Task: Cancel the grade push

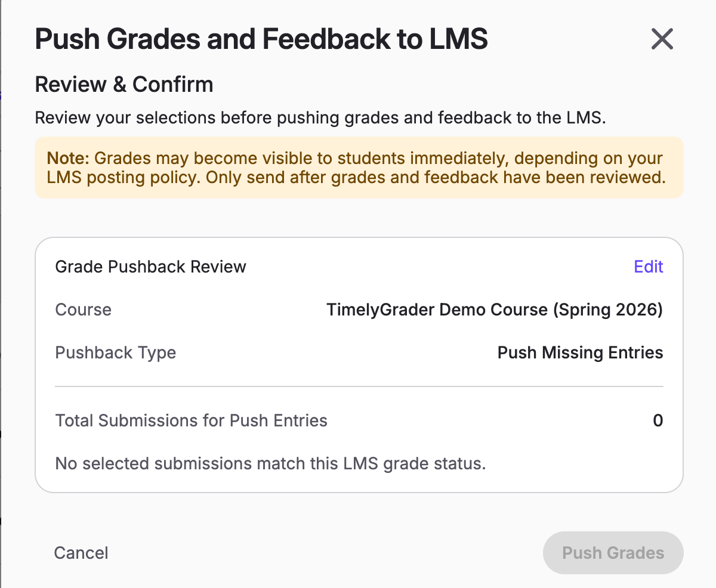Action: [x=81, y=553]
